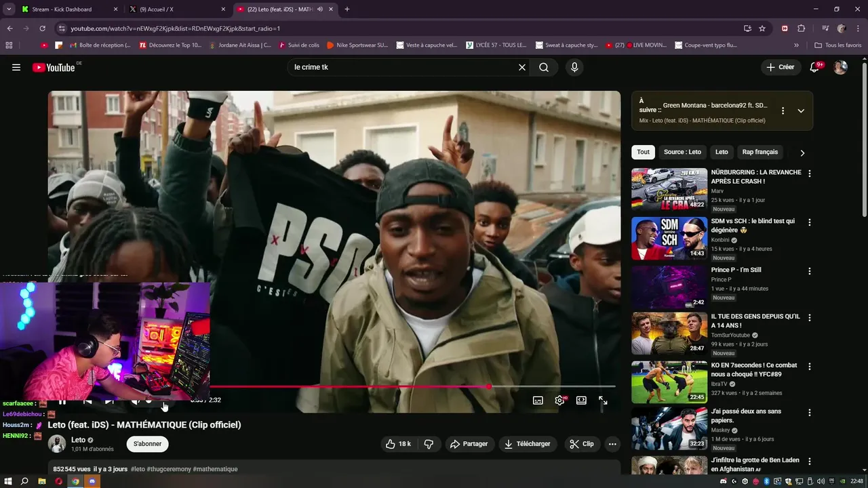This screenshot has height=488, width=868.
Task: Open options for Prince P video
Action: tap(809, 271)
